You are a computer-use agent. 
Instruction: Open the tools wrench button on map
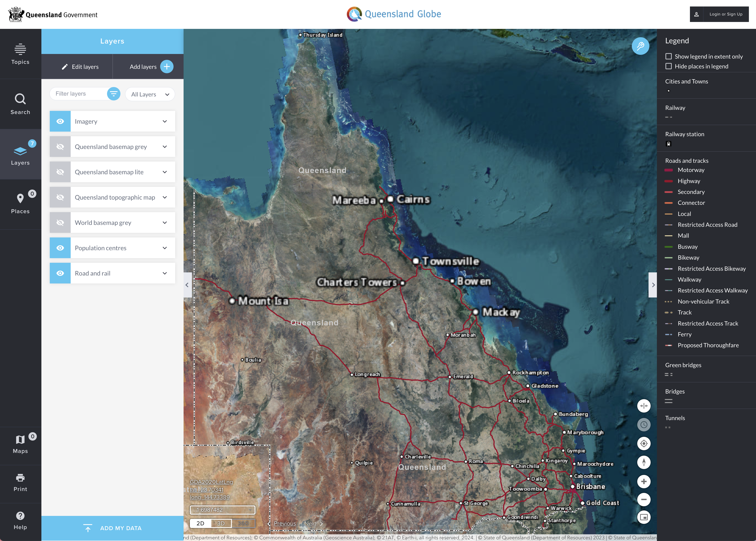coord(640,46)
